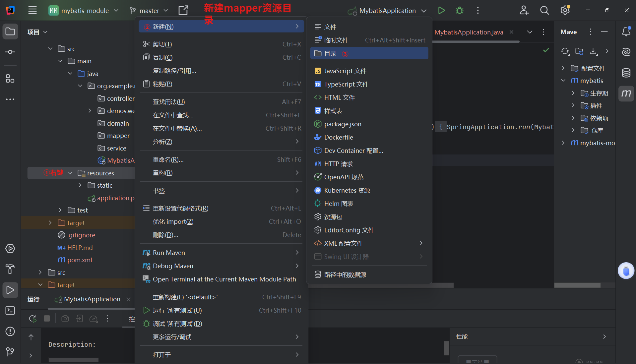Screen dimensions: 636x364
Task: Open editor tabs list chevron
Action: pyautogui.click(x=530, y=32)
